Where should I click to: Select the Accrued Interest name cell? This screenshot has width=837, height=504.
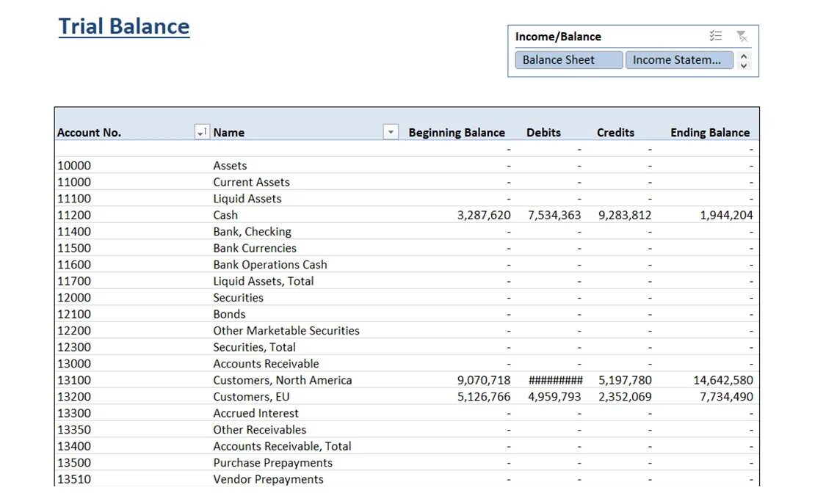[256, 413]
